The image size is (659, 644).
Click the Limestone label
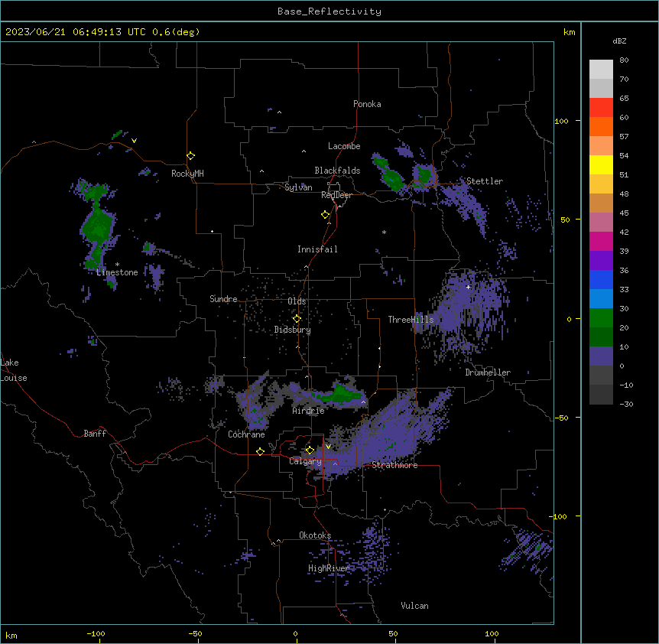tap(117, 272)
